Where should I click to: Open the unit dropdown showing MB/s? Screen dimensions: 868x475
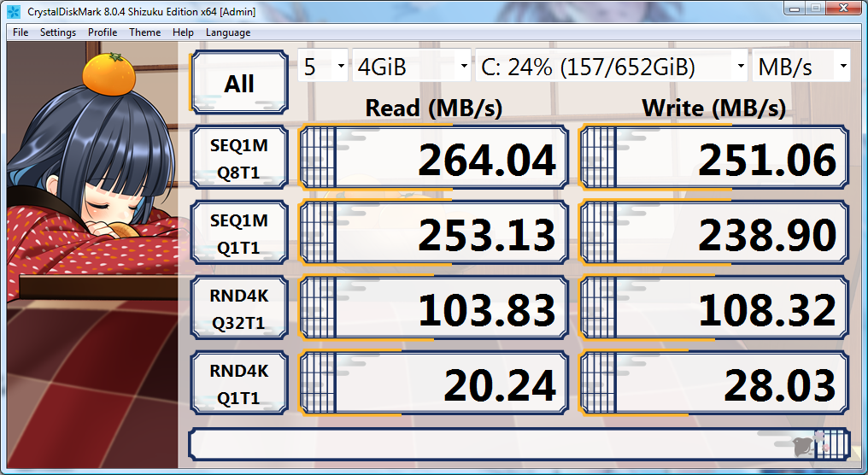tap(801, 66)
